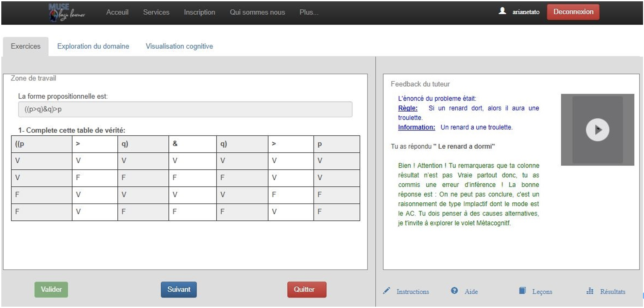
Task: Click 'Le renard a dormi' answer text
Action: point(466,146)
